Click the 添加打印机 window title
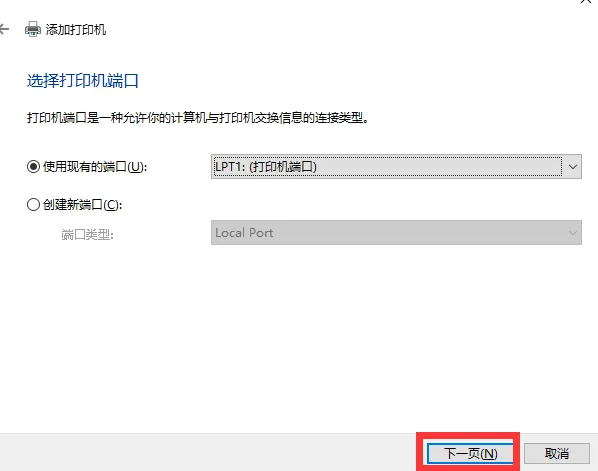The height and width of the screenshot is (471, 598). pyautogui.click(x=76, y=29)
